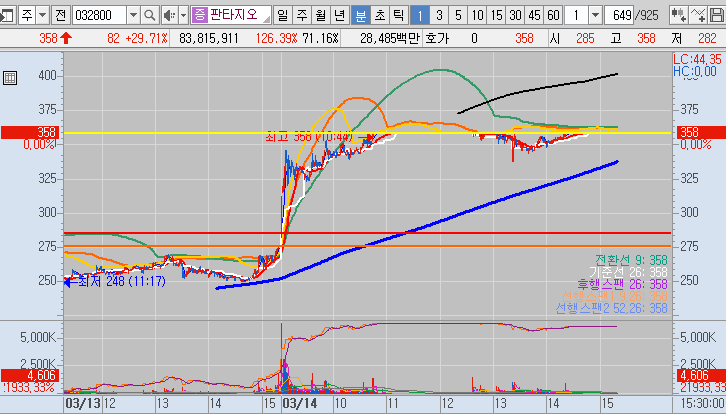Click the LC:44.35 label

point(698,59)
